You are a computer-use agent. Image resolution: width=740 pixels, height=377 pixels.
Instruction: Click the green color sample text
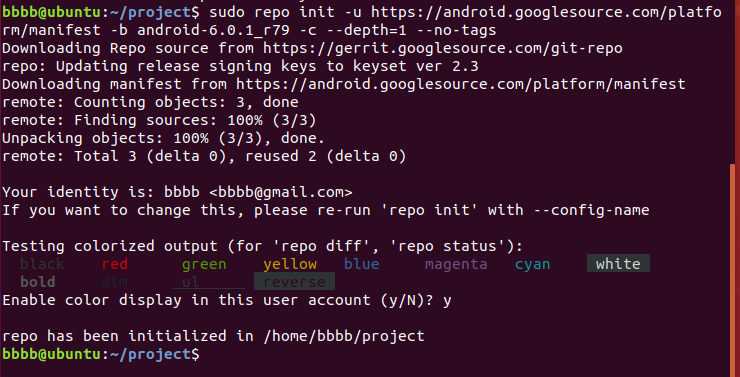pyautogui.click(x=204, y=264)
